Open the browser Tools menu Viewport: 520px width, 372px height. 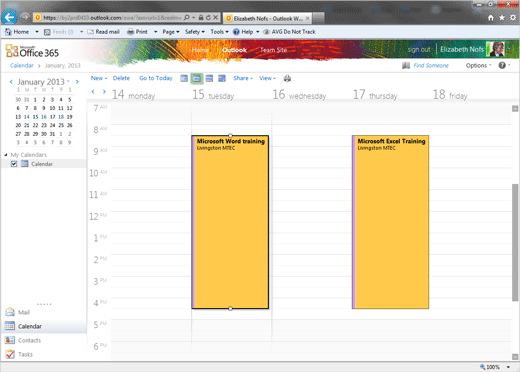(x=219, y=32)
